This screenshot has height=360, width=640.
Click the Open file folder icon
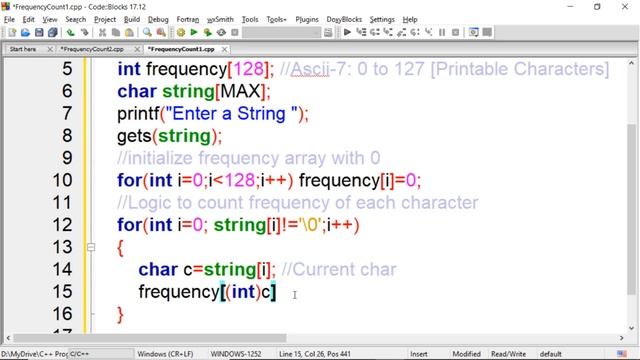(25, 32)
